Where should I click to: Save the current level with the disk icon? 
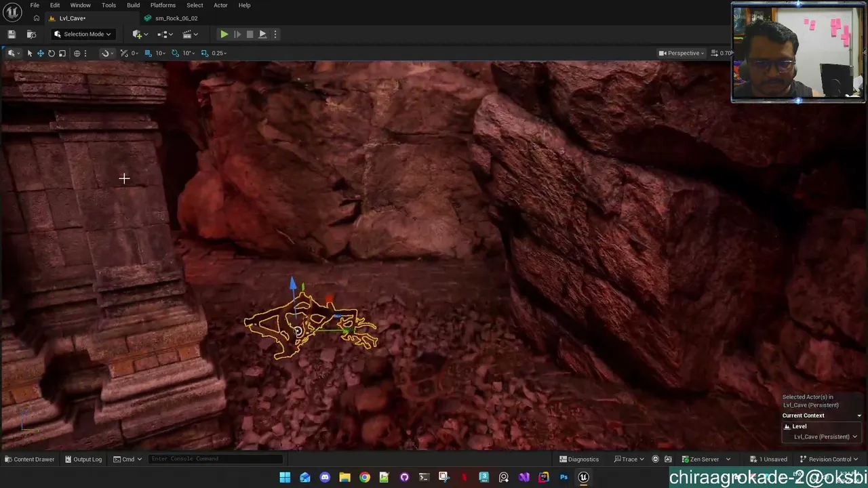[12, 34]
